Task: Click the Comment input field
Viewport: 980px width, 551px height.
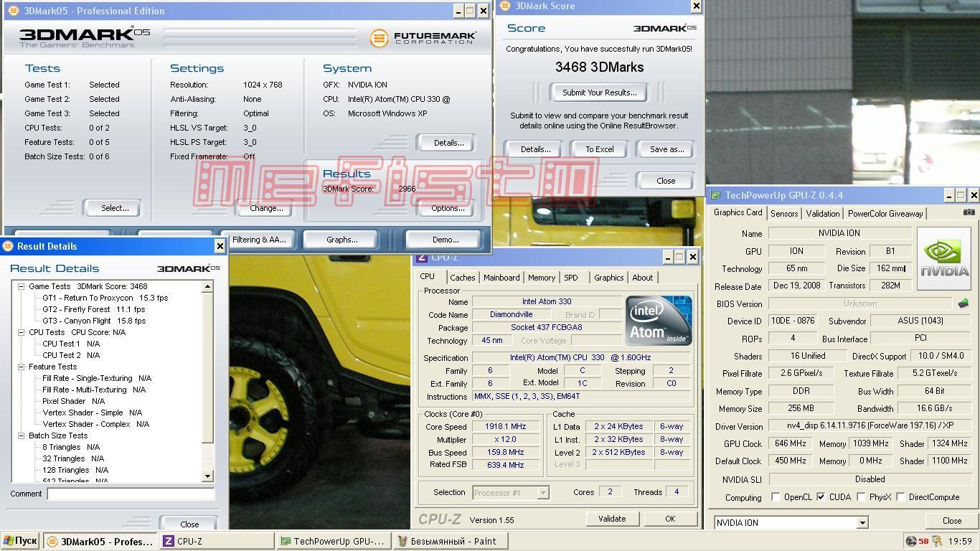Action: 131,494
